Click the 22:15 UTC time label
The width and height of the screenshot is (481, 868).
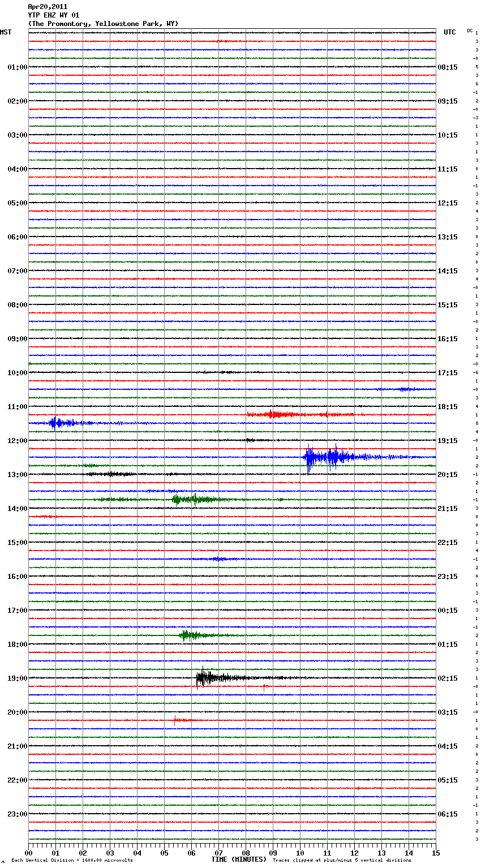[448, 543]
